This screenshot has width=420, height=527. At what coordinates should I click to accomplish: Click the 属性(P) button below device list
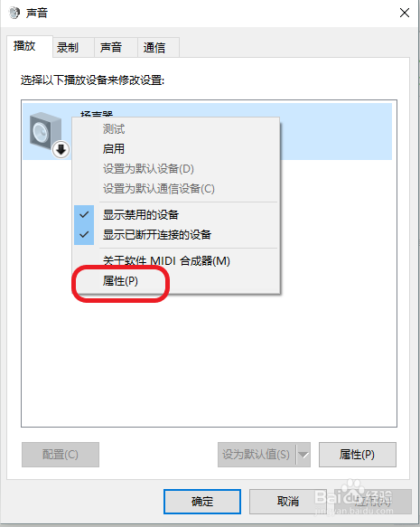357,455
